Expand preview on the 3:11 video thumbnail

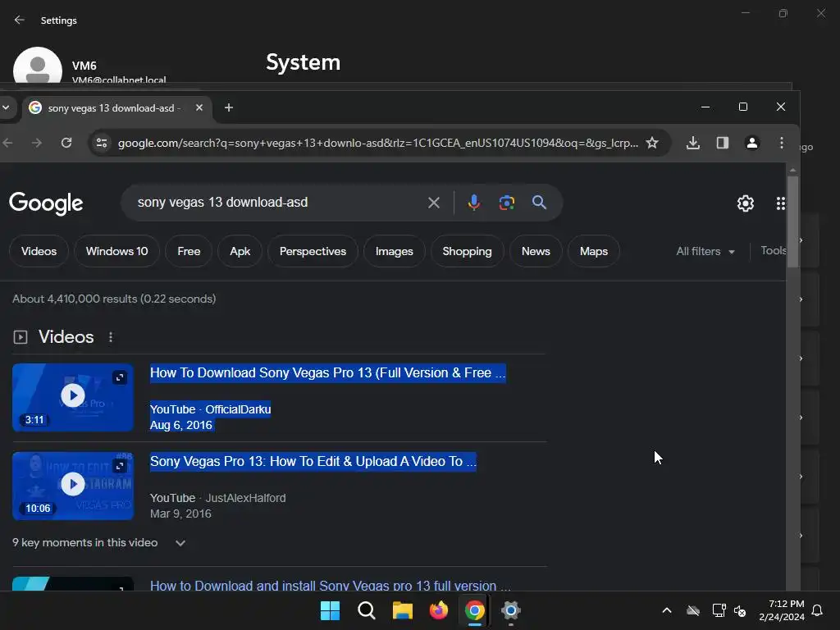pyautogui.click(x=120, y=377)
